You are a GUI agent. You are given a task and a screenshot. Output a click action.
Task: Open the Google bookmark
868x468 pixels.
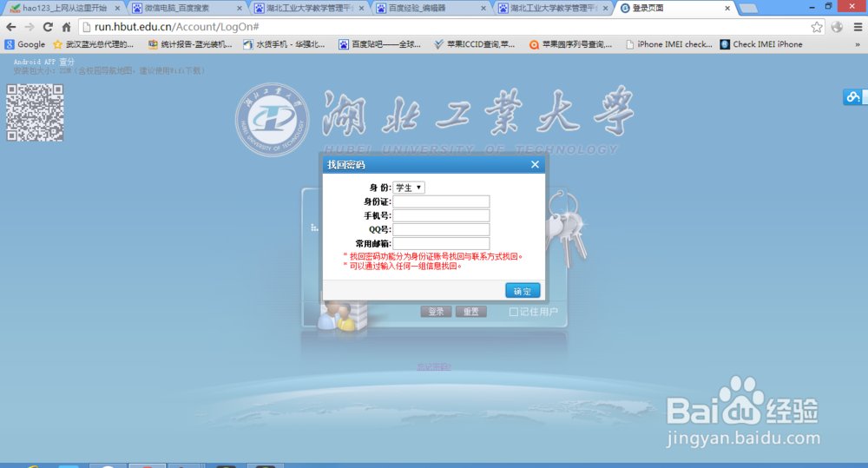tap(25, 44)
